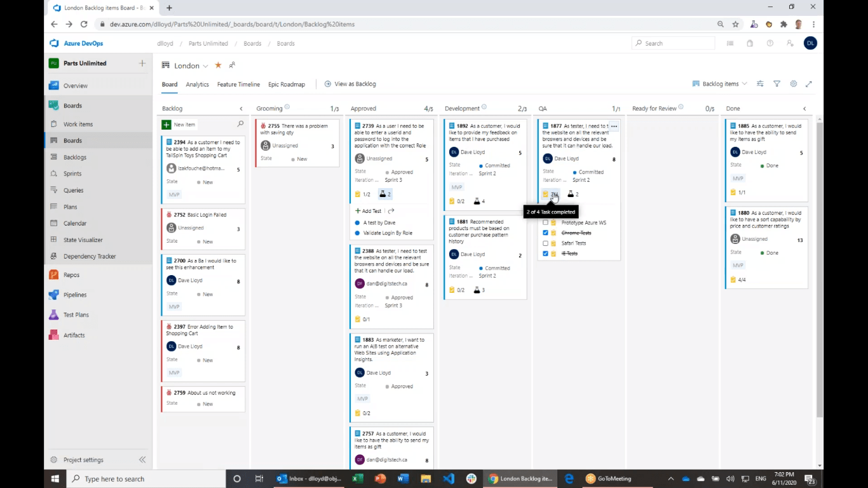Open the test 'A test by Dave'
The image size is (868, 488).
pyautogui.click(x=379, y=223)
